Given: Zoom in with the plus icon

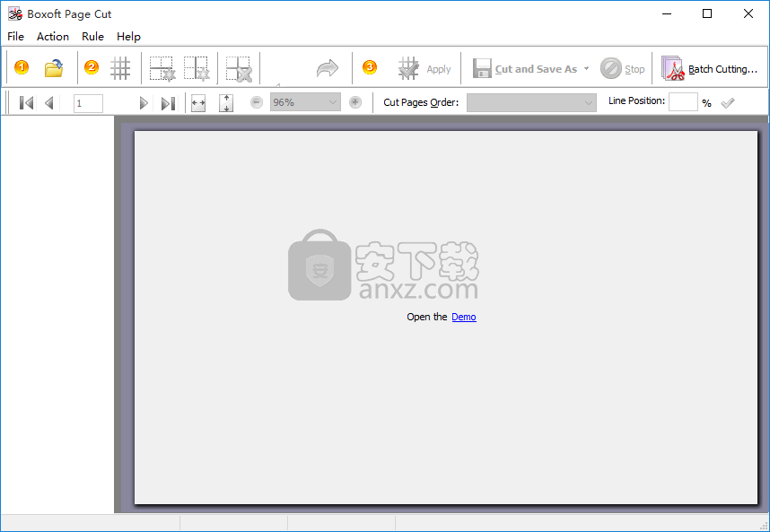Looking at the screenshot, I should (x=355, y=102).
